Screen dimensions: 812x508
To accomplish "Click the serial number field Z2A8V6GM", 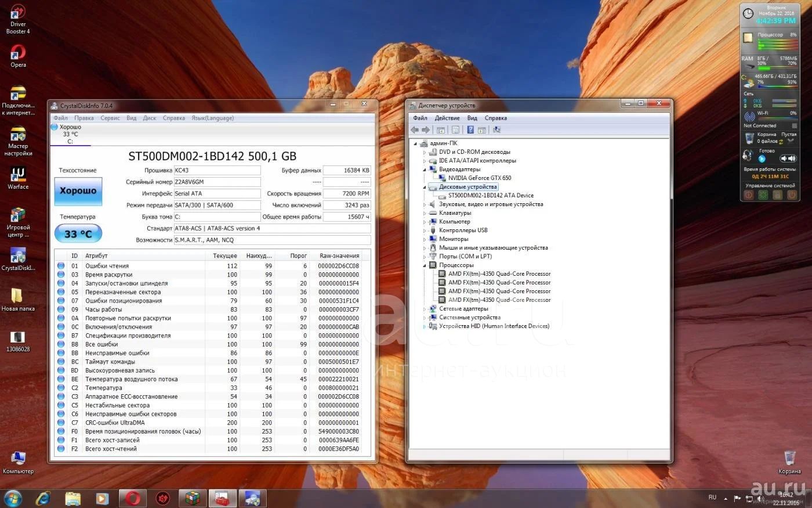I will click(x=216, y=182).
